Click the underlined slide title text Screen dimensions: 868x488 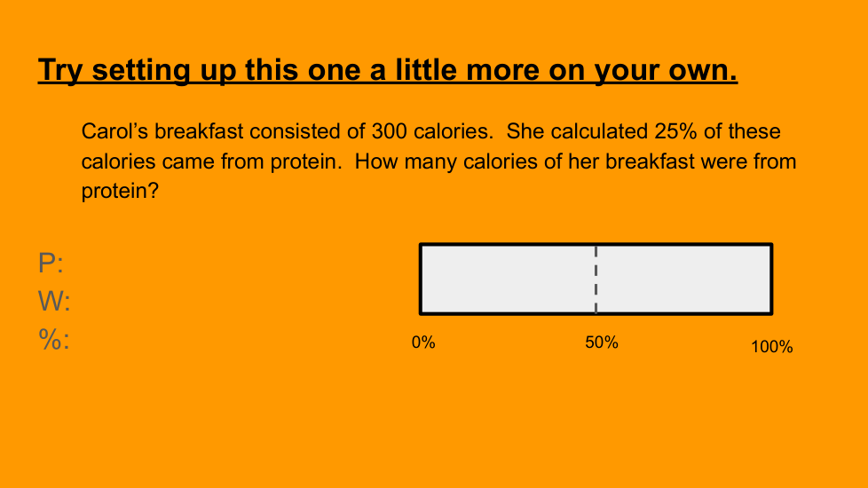point(387,70)
